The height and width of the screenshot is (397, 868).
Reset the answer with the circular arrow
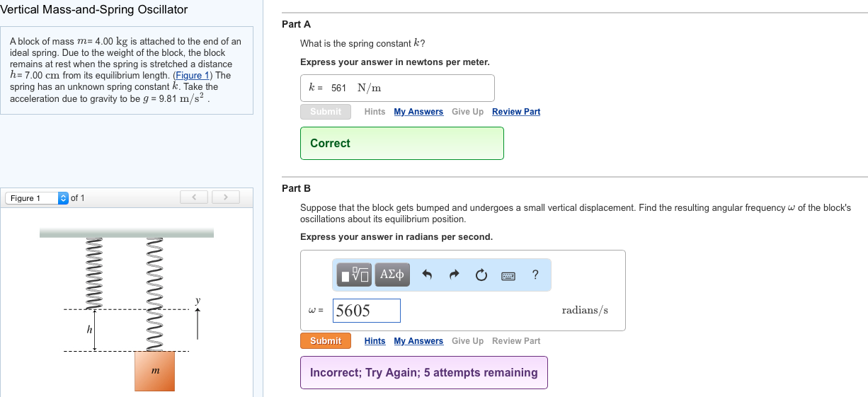click(x=481, y=275)
